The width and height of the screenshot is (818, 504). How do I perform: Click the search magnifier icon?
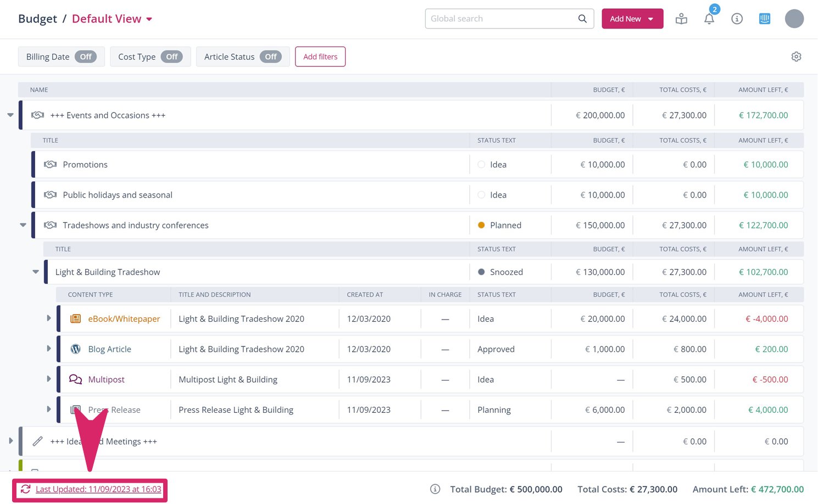pyautogui.click(x=582, y=19)
